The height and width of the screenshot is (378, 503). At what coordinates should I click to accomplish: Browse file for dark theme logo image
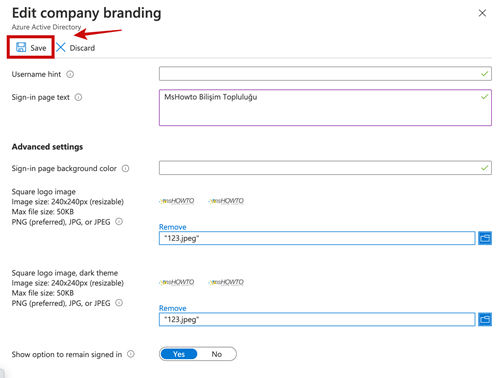coord(485,319)
